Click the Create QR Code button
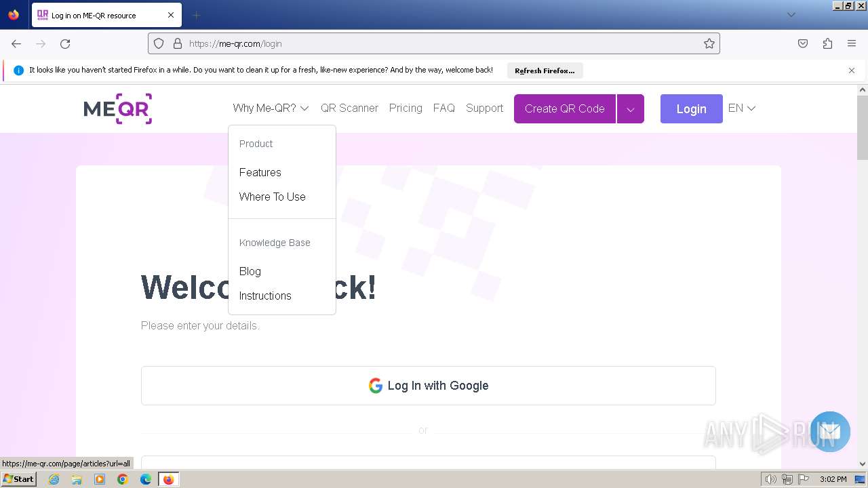The height and width of the screenshot is (488, 868). [x=565, y=109]
